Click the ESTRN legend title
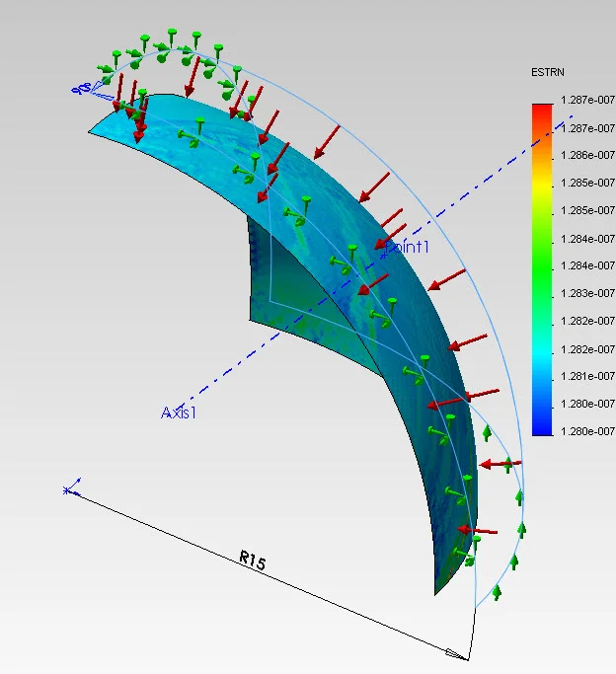The width and height of the screenshot is (616, 674). point(546,71)
